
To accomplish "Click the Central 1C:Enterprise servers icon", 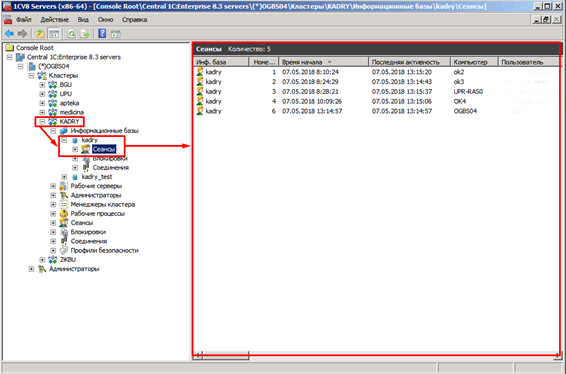I will [21, 57].
